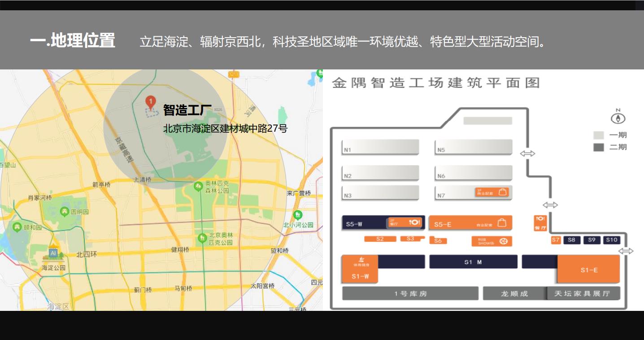Screen dimensions: 644x340
Task: Click the 海淀公园 label on the map
Action: click(x=53, y=268)
